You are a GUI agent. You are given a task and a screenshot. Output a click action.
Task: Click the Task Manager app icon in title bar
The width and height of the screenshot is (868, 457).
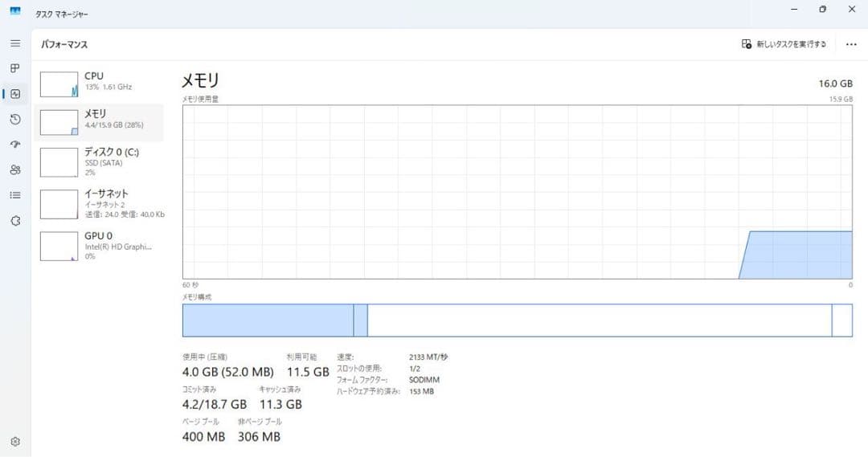tap(15, 10)
